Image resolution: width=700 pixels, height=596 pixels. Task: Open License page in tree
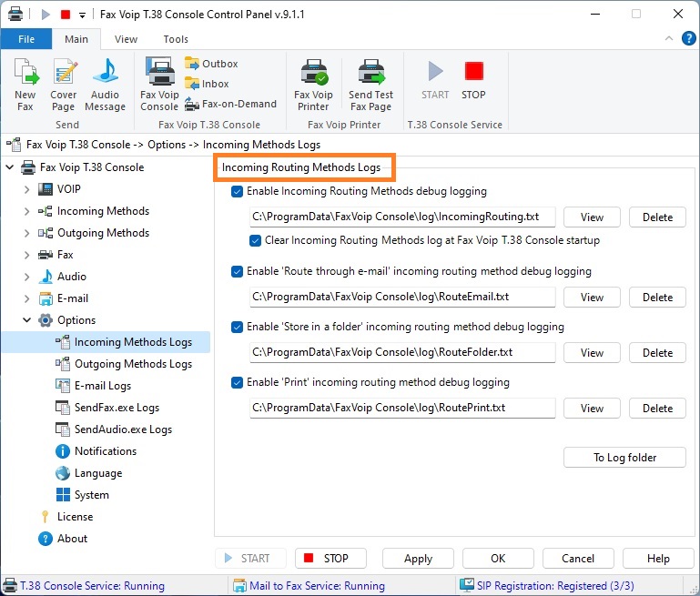coord(75,517)
